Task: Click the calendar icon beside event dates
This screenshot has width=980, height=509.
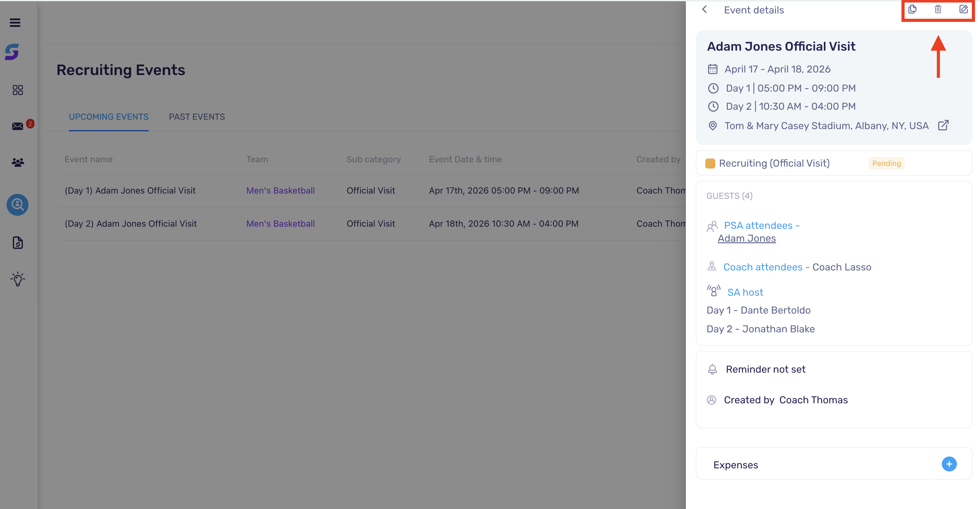Action: coord(712,69)
